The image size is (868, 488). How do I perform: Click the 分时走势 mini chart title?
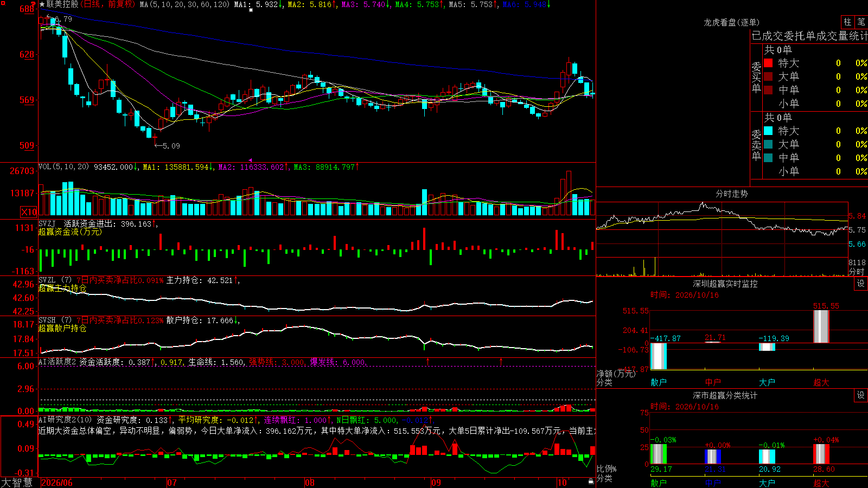click(x=731, y=194)
